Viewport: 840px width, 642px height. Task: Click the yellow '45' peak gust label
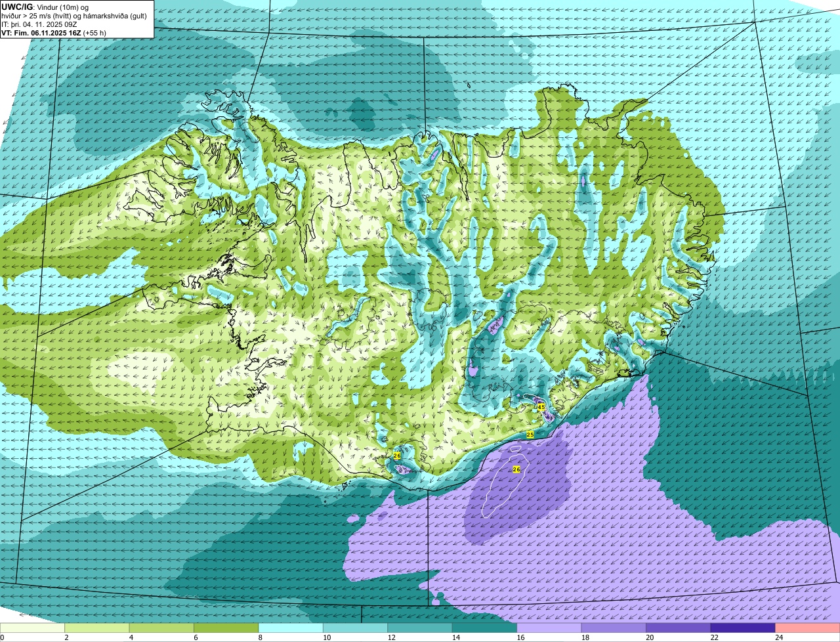[541, 407]
